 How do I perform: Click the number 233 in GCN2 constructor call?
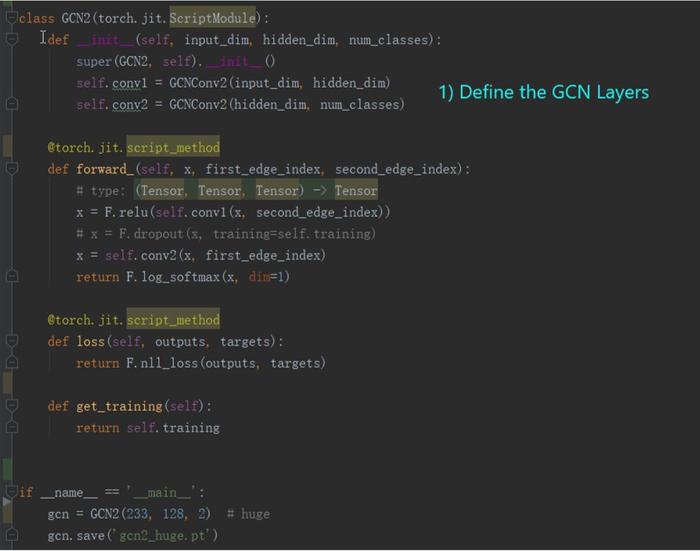pos(137,514)
